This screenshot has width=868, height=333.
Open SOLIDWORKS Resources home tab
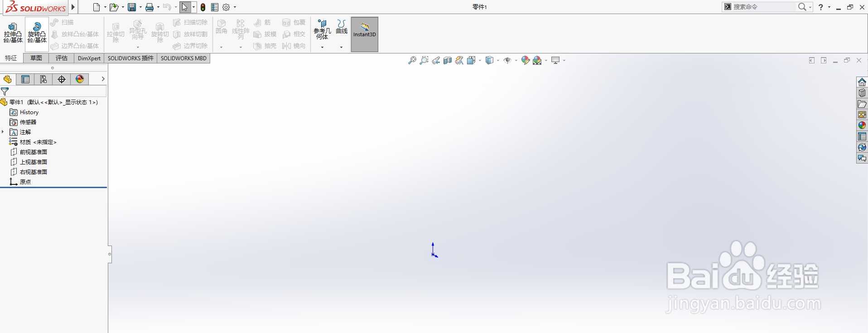[x=862, y=82]
